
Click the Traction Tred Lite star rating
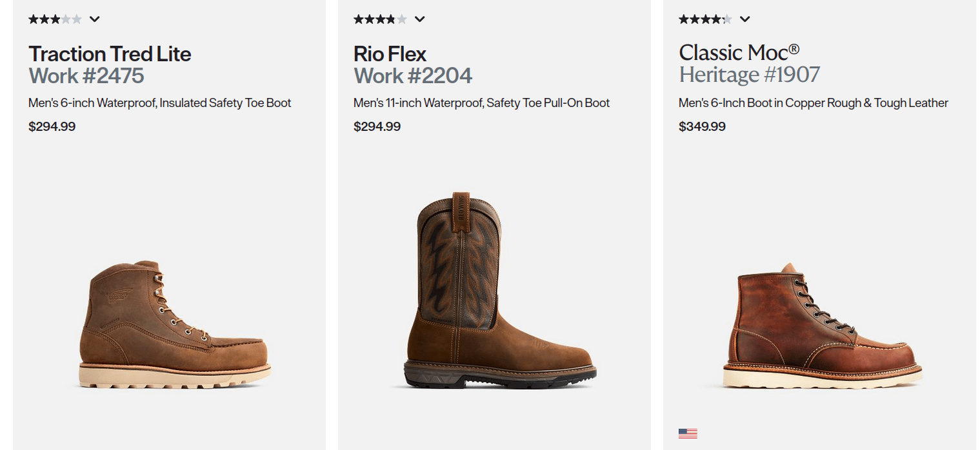tap(55, 19)
